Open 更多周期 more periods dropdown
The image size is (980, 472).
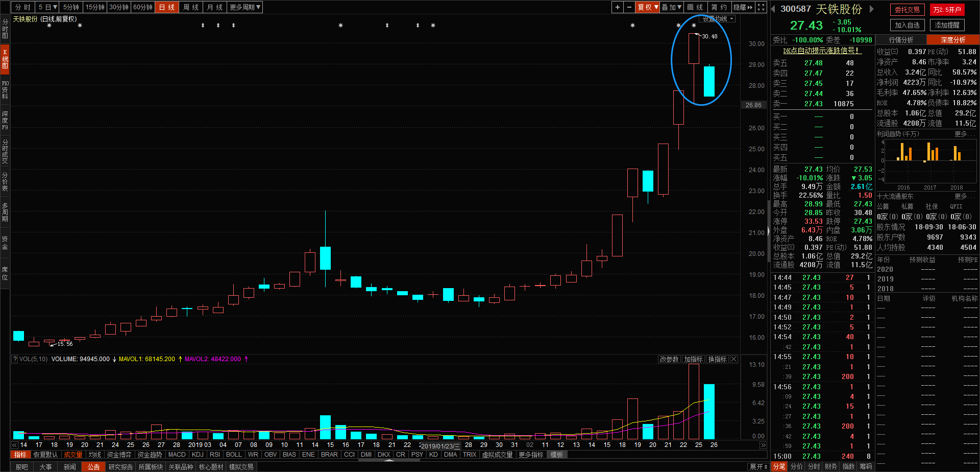point(245,7)
